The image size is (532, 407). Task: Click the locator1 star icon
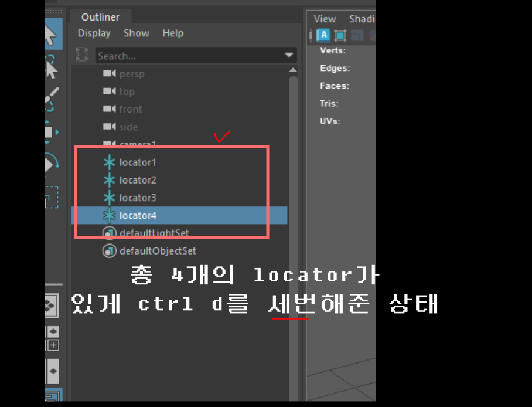point(109,162)
